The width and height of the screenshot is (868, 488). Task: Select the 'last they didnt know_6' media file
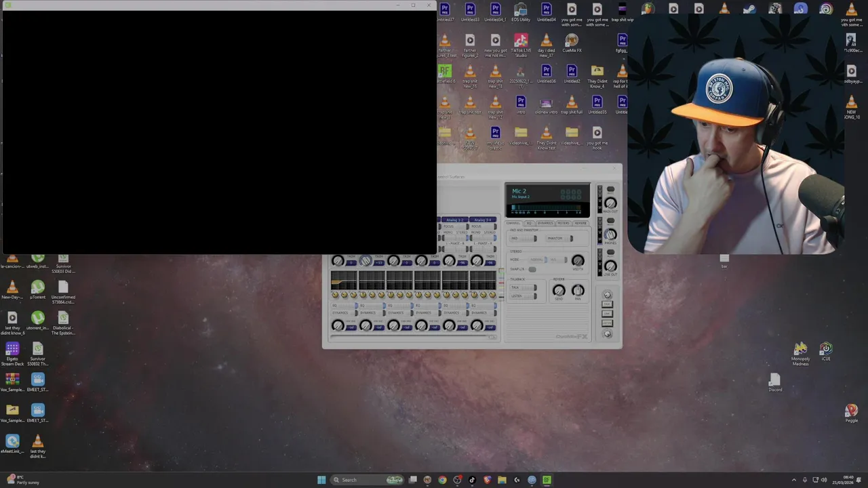(x=12, y=323)
